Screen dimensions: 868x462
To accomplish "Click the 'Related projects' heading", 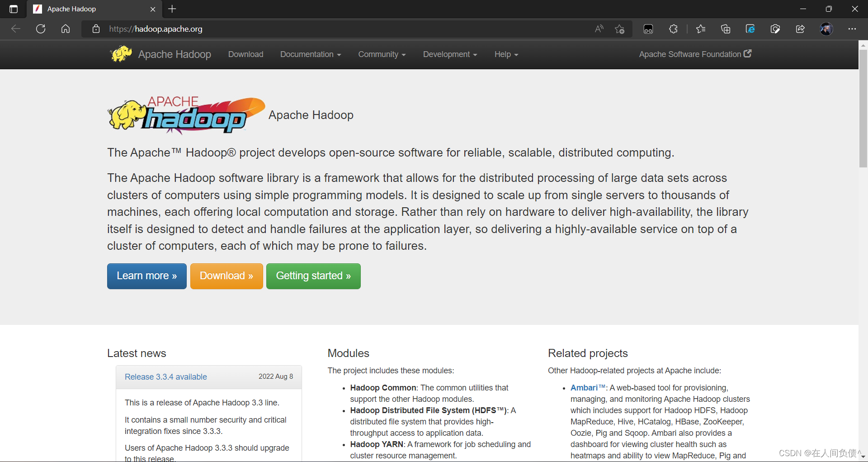I will pos(588,353).
